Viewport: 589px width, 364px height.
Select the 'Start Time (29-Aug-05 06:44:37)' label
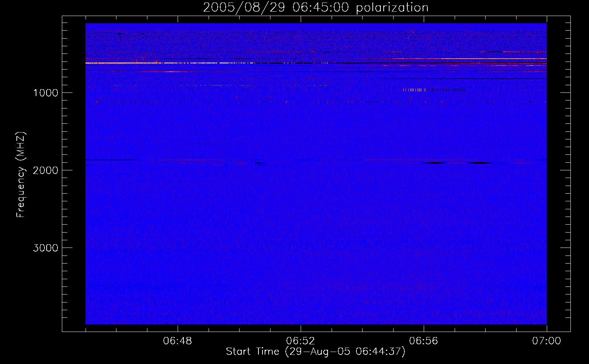pyautogui.click(x=316, y=352)
